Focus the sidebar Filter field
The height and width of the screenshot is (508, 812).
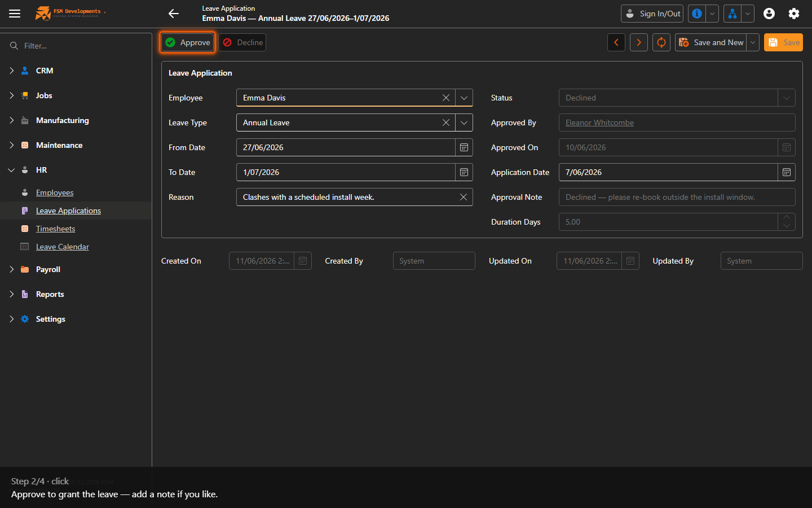(76, 46)
